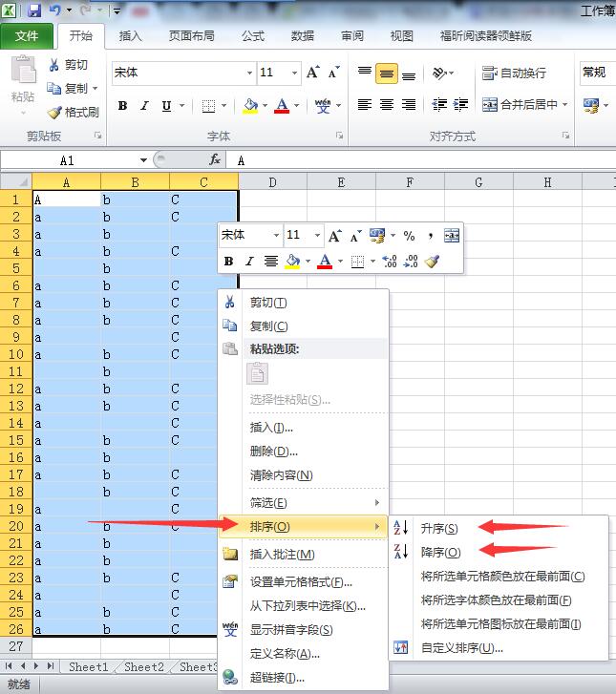Choose 删除(D)... in context menu
This screenshot has width=616, height=694.
tap(304, 452)
